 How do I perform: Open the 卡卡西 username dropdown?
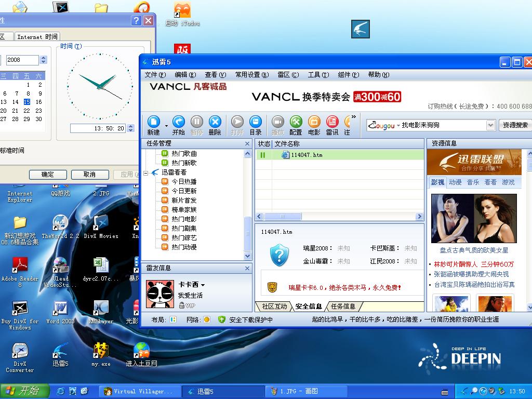203,285
